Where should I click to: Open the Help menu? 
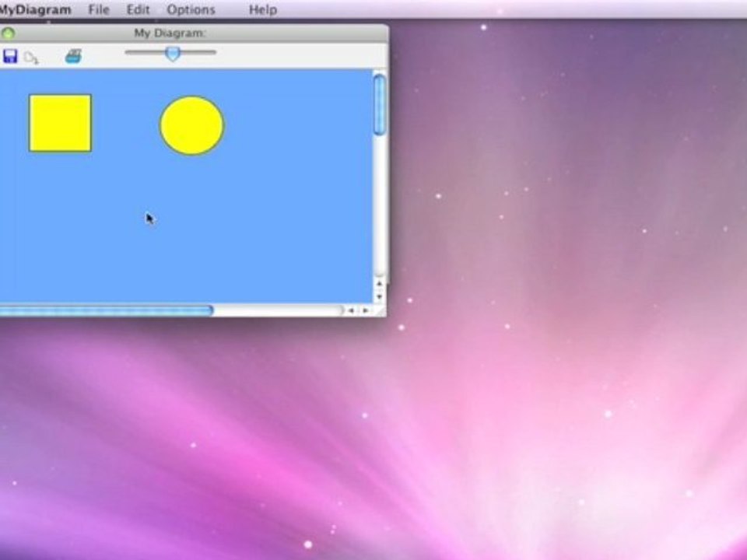click(x=262, y=9)
